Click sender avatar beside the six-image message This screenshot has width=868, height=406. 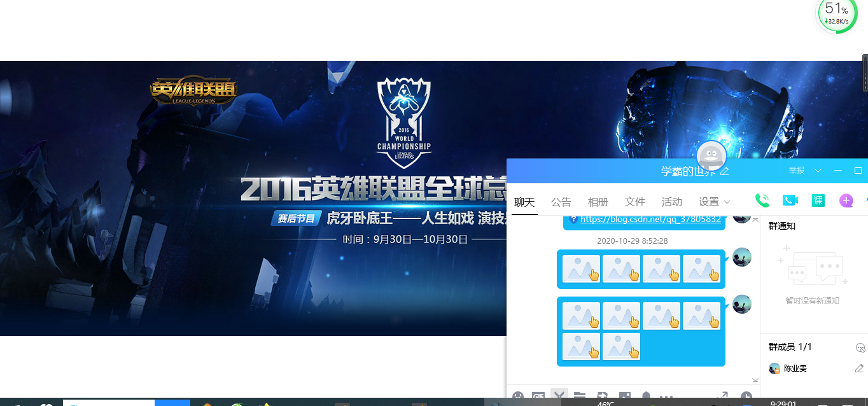tap(742, 304)
